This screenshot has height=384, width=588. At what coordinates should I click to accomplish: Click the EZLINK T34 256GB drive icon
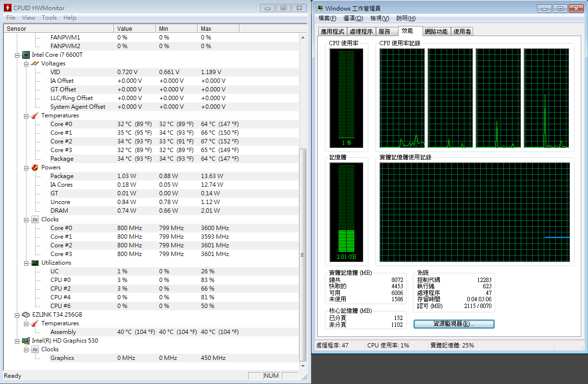pyautogui.click(x=26, y=315)
